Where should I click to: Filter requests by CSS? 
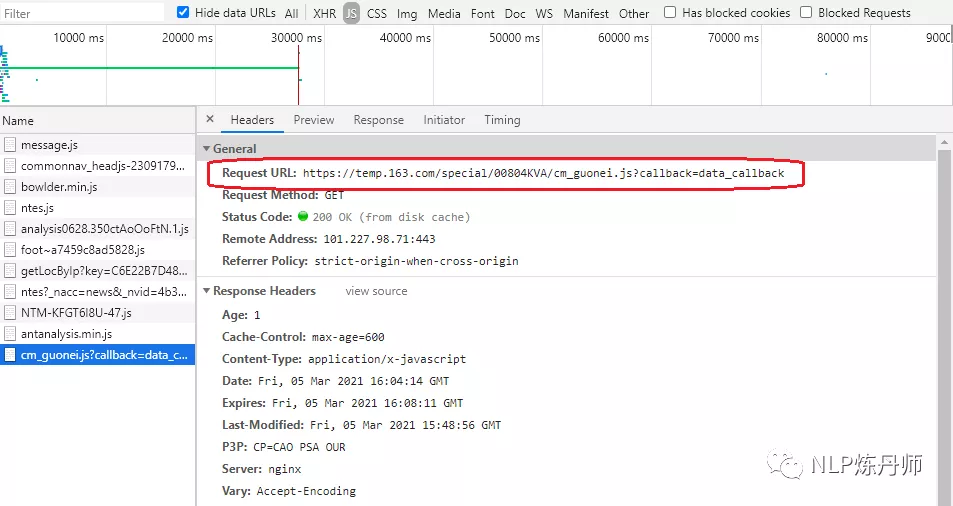click(377, 13)
